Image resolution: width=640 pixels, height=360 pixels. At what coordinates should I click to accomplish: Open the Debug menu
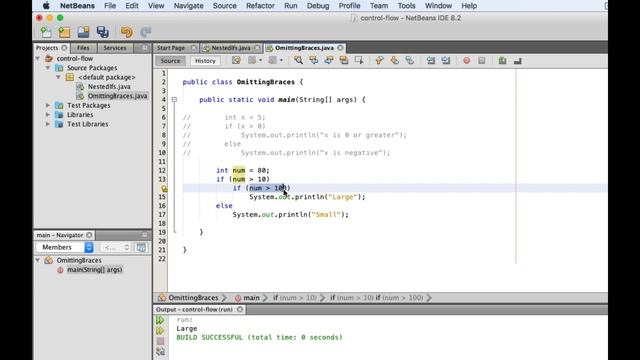pos(318,6)
